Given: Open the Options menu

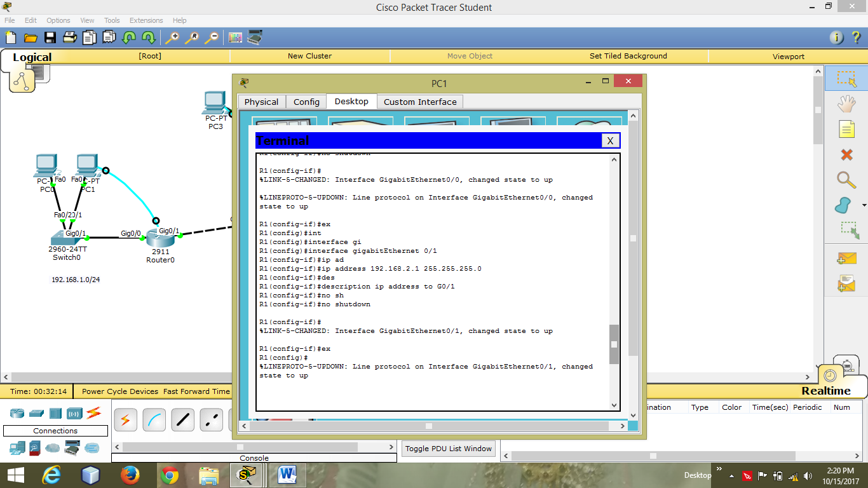Looking at the screenshot, I should click(58, 20).
